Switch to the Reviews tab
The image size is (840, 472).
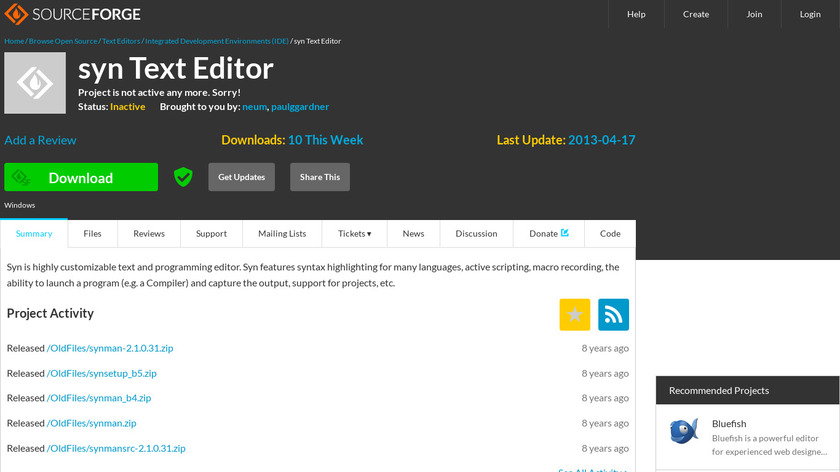point(149,234)
